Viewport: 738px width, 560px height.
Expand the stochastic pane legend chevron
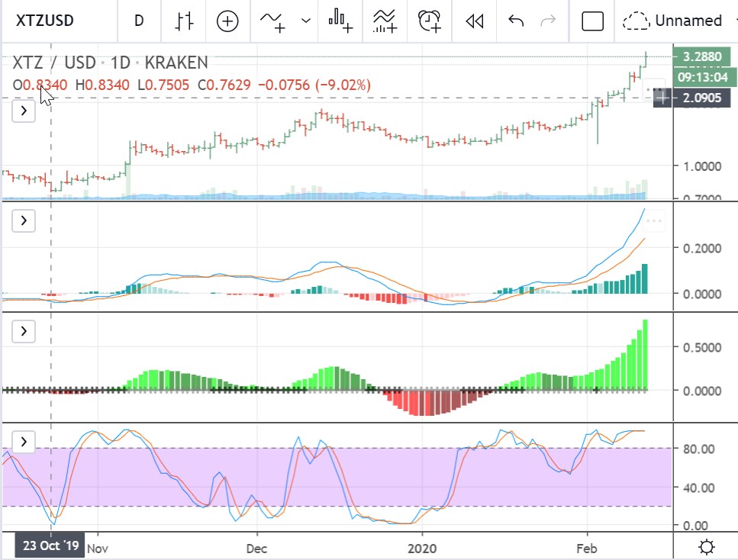point(24,442)
